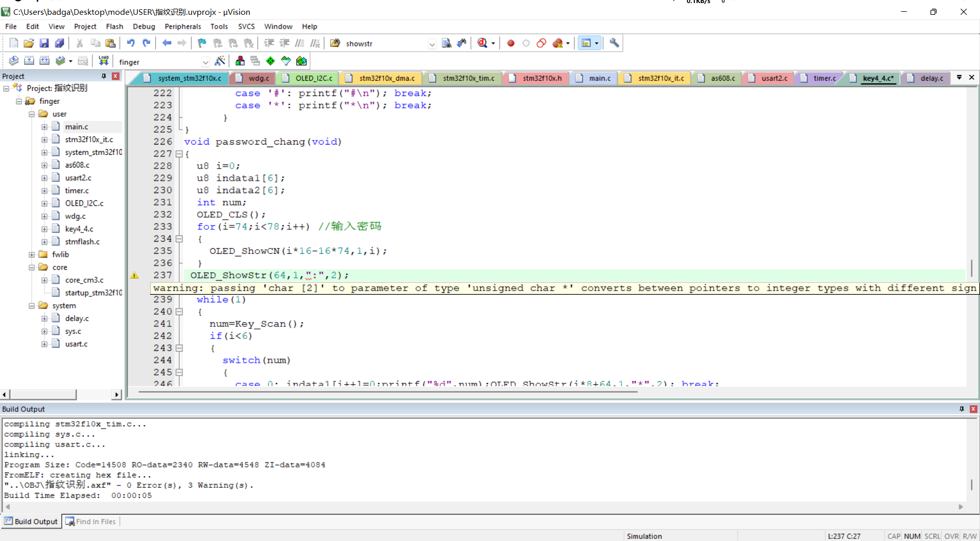Unindent selected lines icon
This screenshot has height=541, width=980.
pos(284,43)
